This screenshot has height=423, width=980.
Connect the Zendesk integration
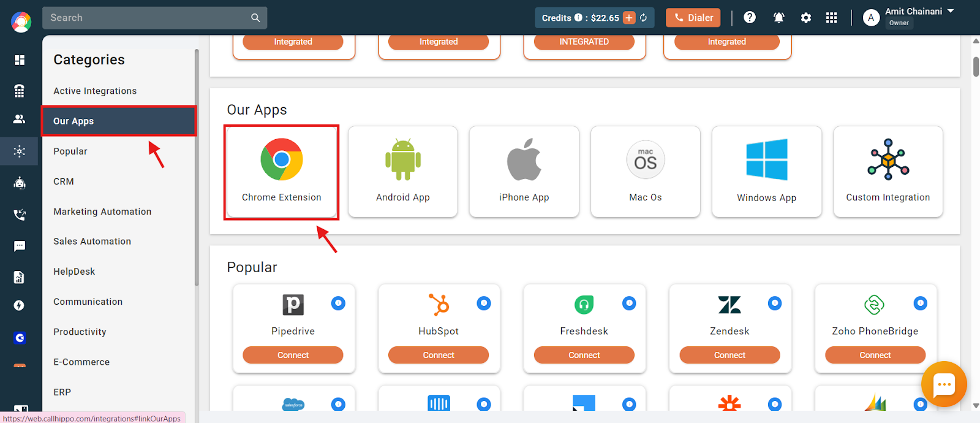tap(729, 355)
